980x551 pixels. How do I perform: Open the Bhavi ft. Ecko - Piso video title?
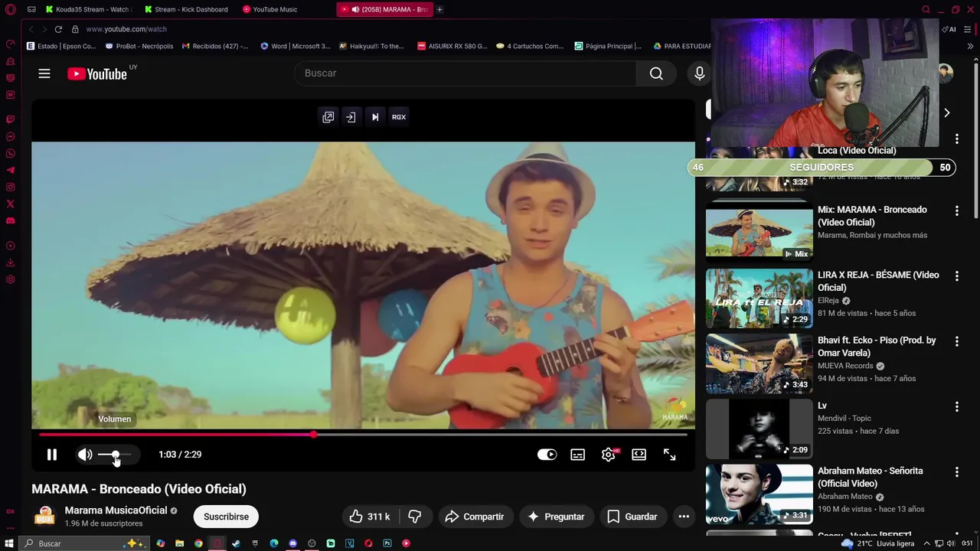(877, 347)
